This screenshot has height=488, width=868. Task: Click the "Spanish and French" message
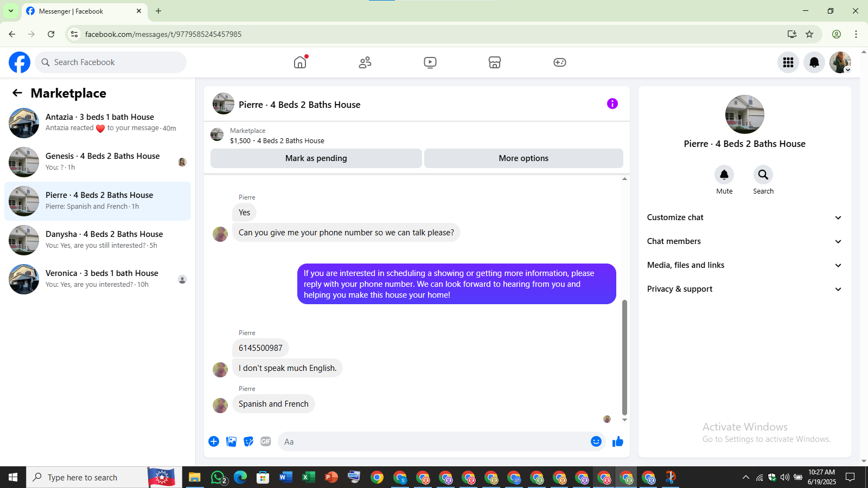[273, 404]
